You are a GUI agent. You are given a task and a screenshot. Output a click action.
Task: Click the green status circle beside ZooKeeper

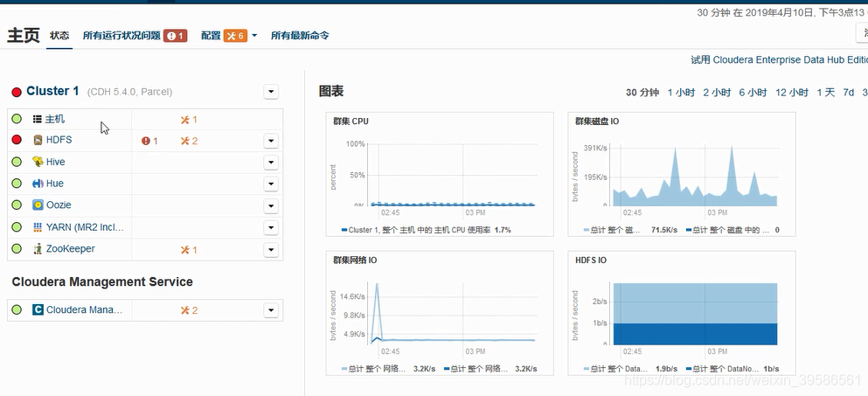click(x=17, y=248)
